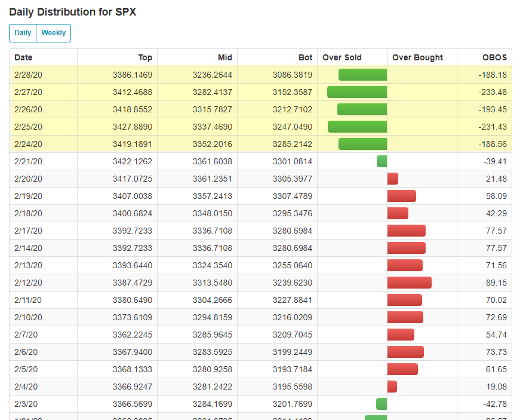Click the Over Bought column header
The height and width of the screenshot is (420, 523).
click(417, 57)
